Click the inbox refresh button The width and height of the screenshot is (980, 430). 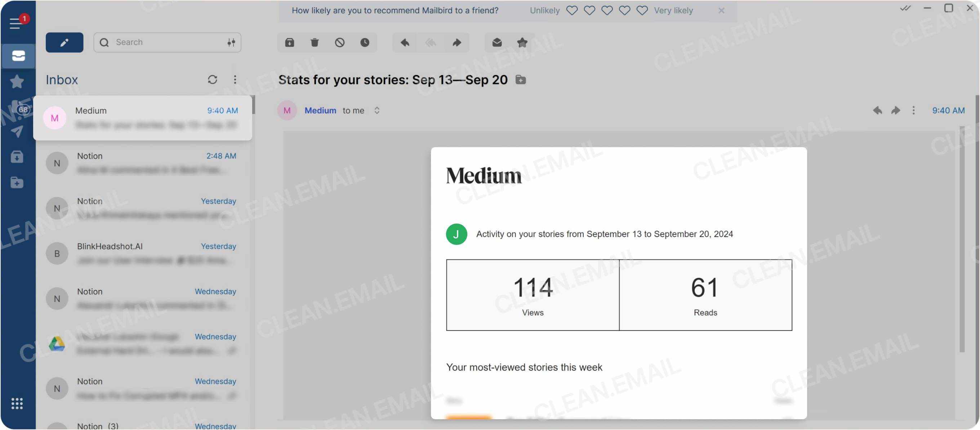click(212, 79)
